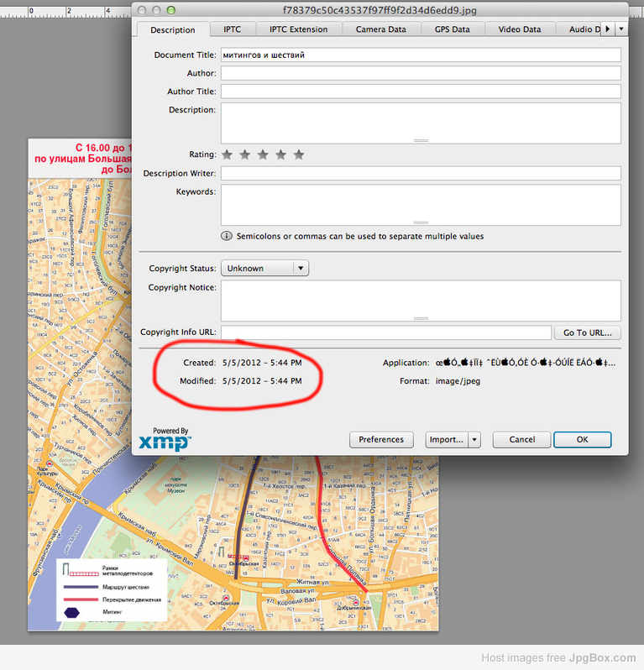Switch to the IPTC Extension tab
Image resolution: width=644 pixels, height=670 pixels.
(x=299, y=29)
